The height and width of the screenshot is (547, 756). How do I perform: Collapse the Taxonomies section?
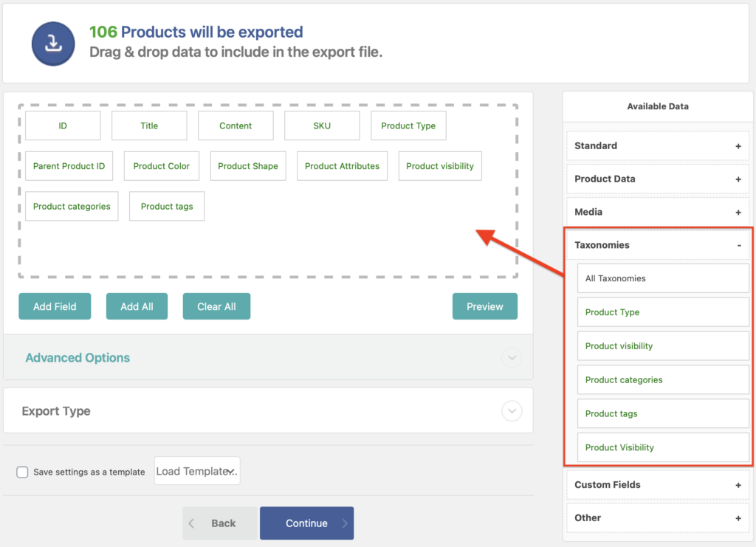(x=738, y=245)
